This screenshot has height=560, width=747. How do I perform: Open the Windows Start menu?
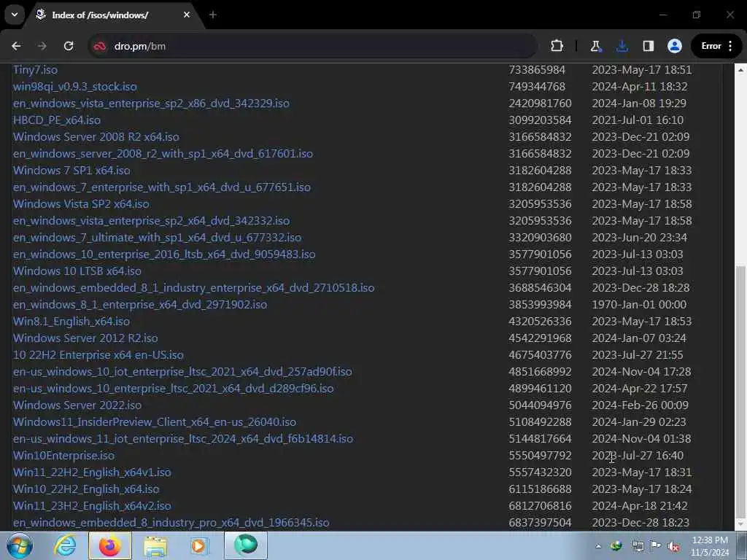coord(19,545)
